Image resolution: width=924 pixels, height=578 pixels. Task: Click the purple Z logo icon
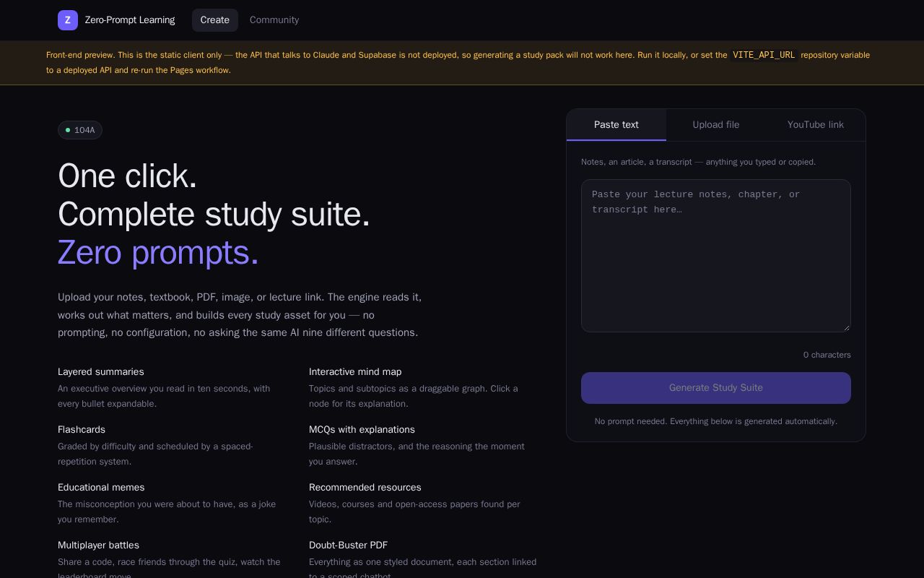[68, 20]
